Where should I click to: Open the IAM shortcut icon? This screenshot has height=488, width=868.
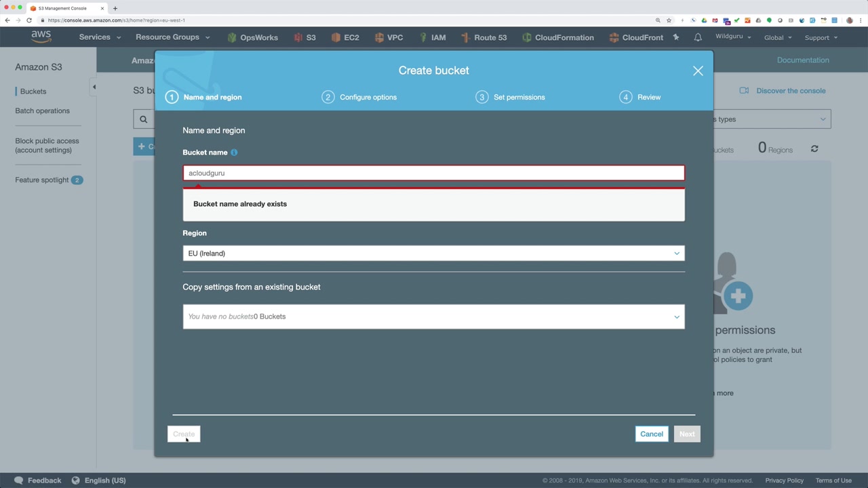tap(423, 37)
